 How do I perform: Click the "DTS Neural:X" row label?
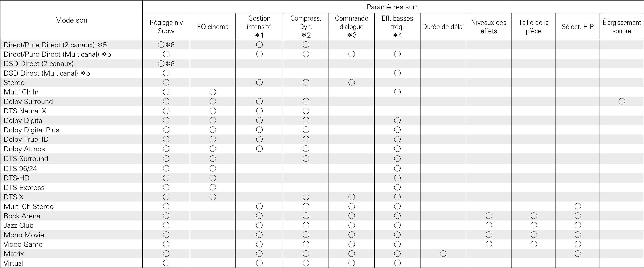(x=25, y=111)
